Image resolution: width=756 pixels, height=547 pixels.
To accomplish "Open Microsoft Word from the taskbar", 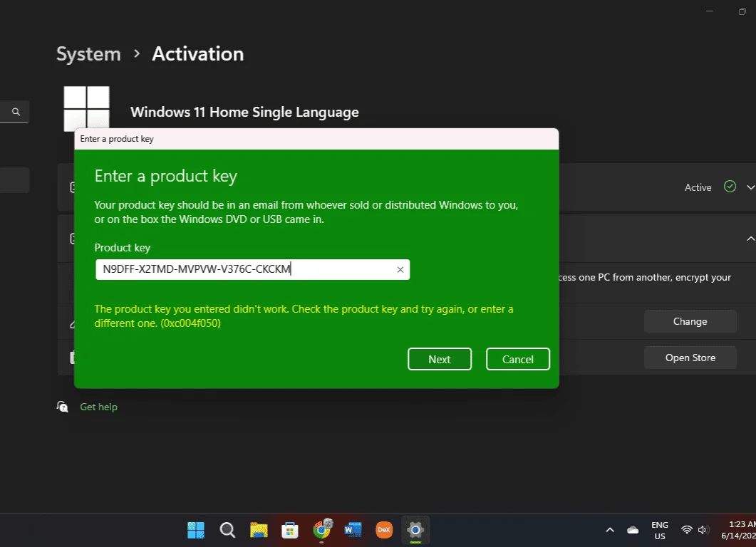I will pyautogui.click(x=353, y=530).
